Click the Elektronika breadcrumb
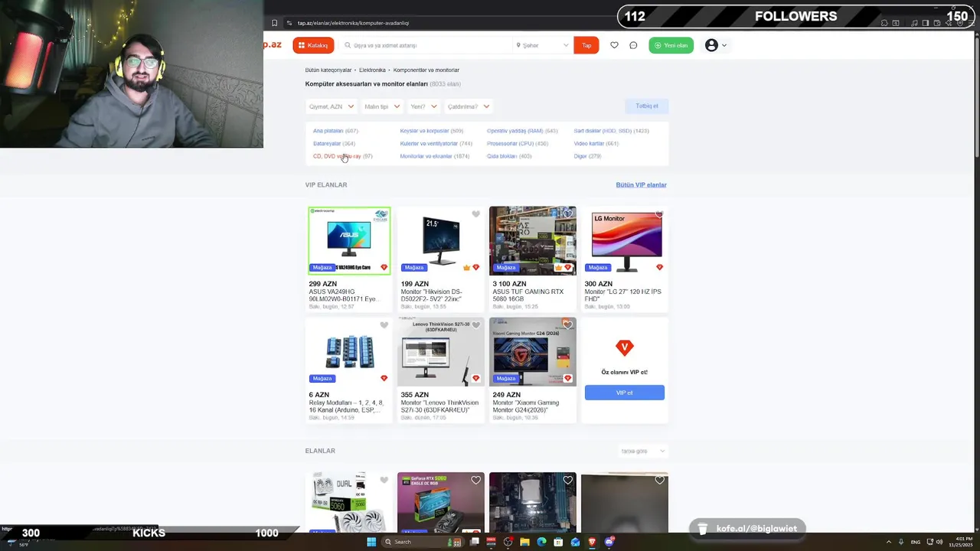This screenshot has height=551, width=980. click(372, 70)
